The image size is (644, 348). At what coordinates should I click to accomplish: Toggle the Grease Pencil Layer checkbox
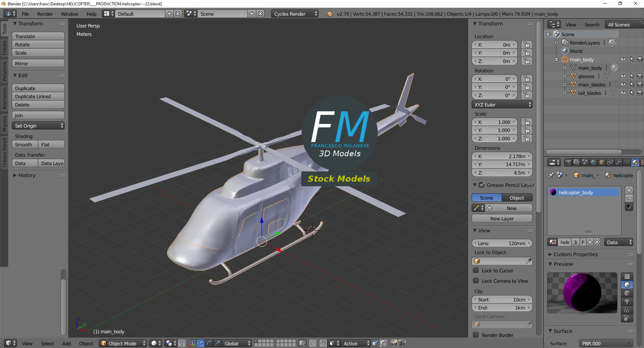point(482,185)
